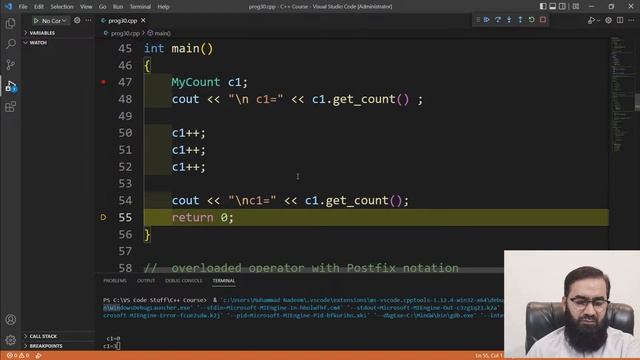Click the debug status bar icon
The width and height of the screenshot is (640, 360).
click(x=38, y=356)
